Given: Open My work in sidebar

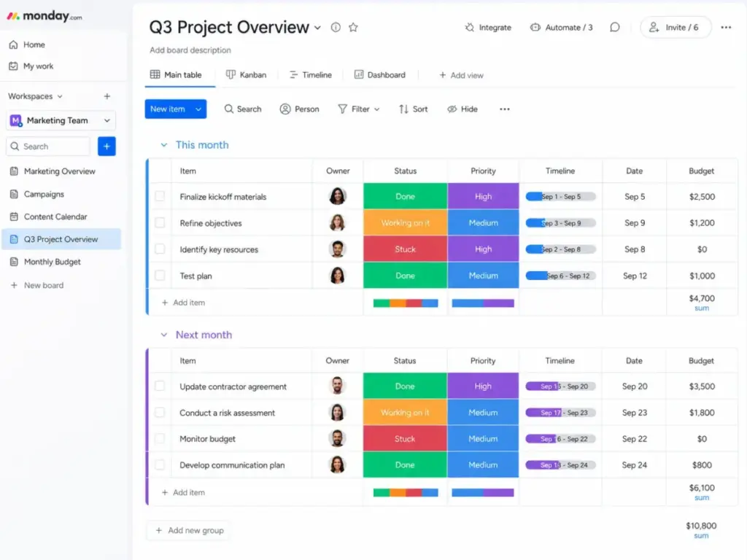Looking at the screenshot, I should [31, 66].
